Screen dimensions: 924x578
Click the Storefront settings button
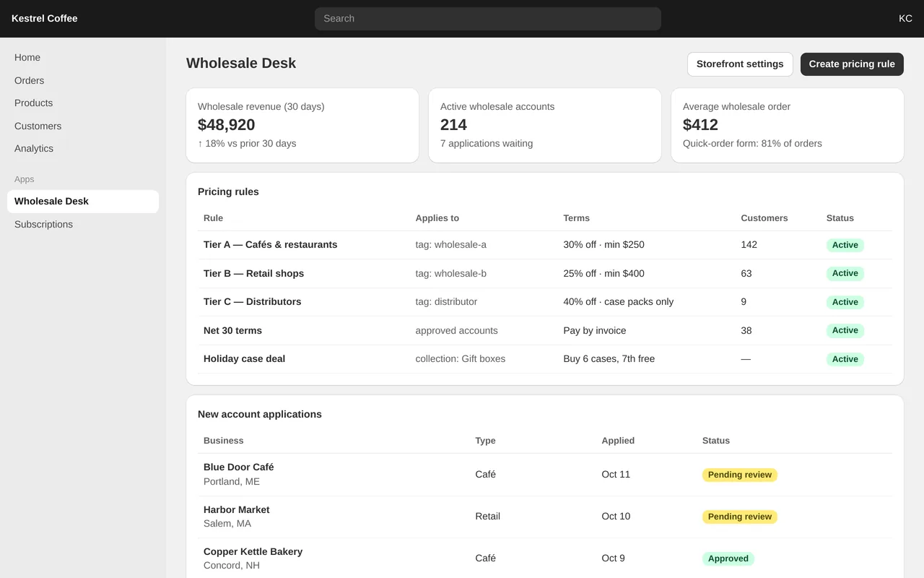pyautogui.click(x=740, y=64)
